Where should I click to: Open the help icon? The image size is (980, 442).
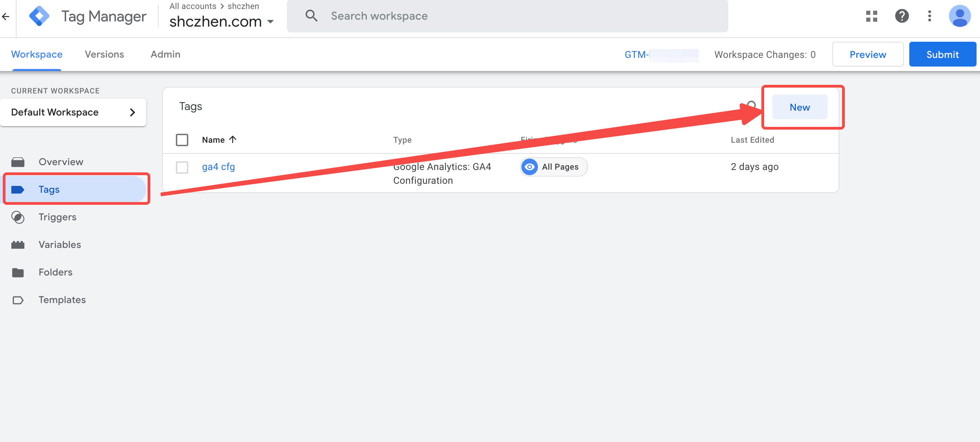pyautogui.click(x=901, y=16)
